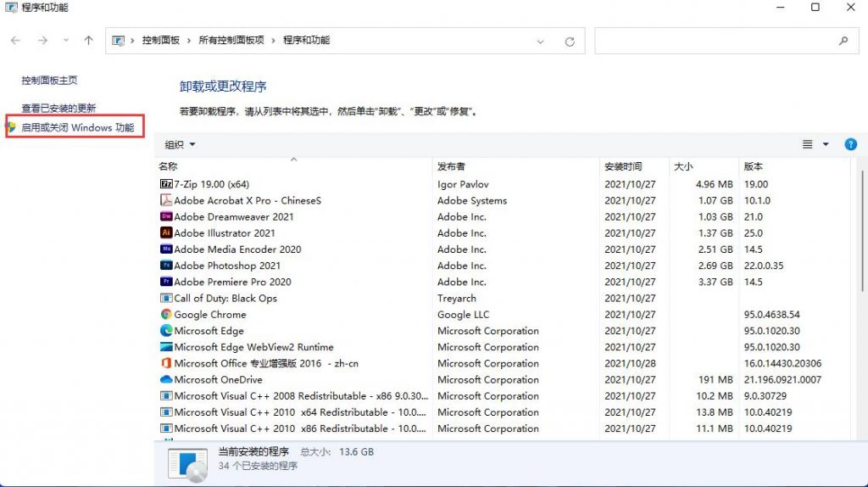Click the Adobe Photoshop 2021 icon
This screenshot has width=868, height=487.
[166, 266]
